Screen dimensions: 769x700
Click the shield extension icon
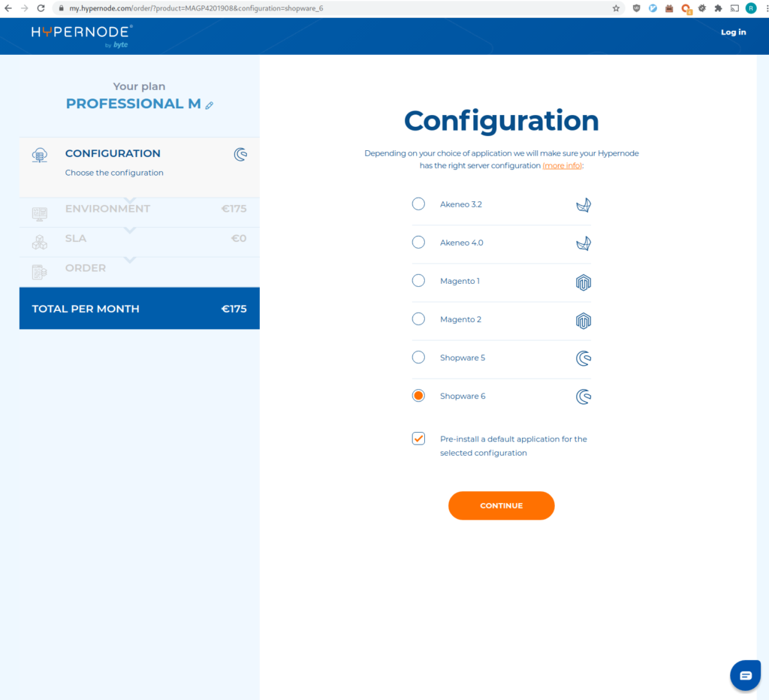636,8
